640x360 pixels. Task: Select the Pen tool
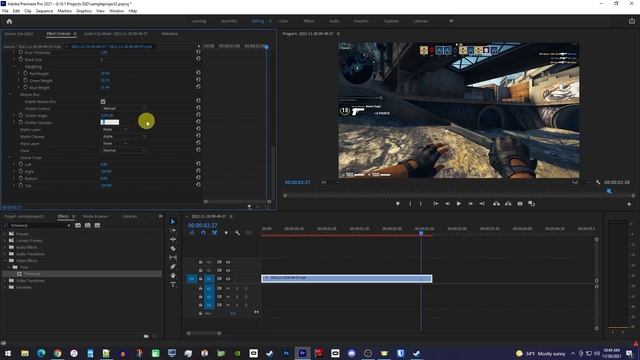coord(173,266)
